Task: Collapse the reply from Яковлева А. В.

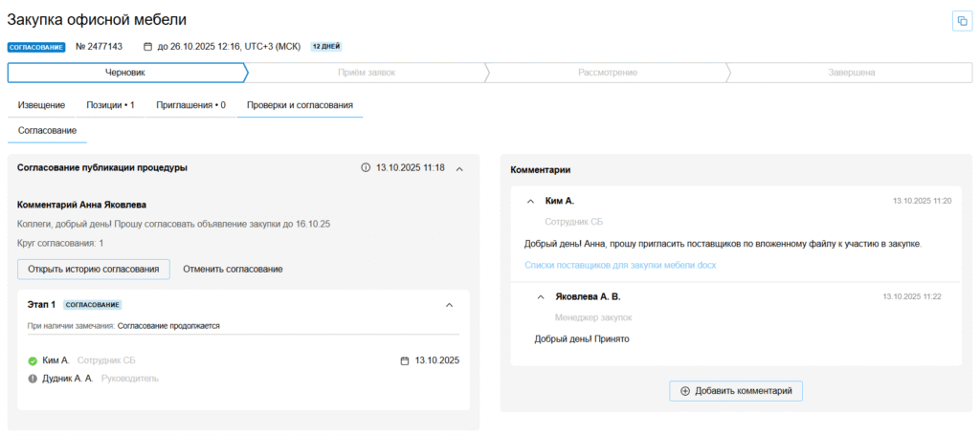Action: (x=541, y=296)
